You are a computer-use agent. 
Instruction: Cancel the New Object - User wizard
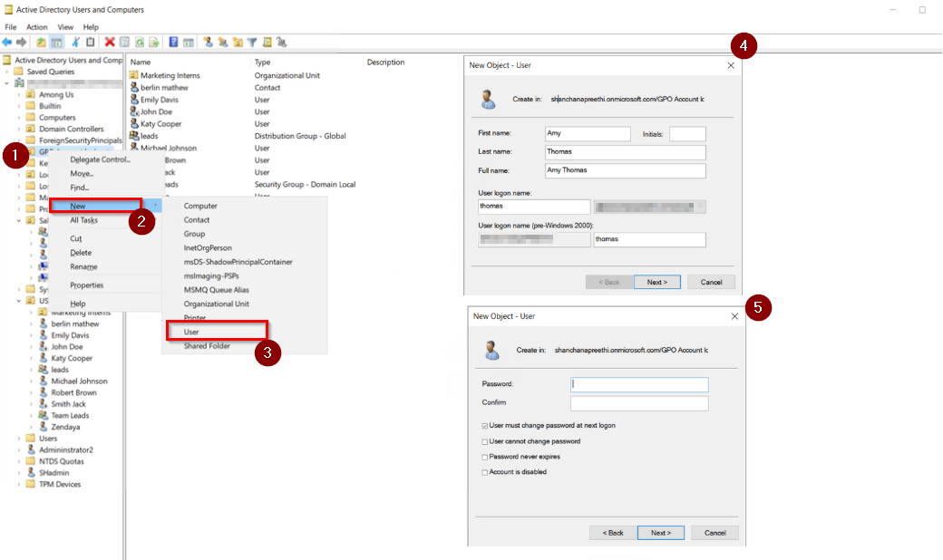(711, 282)
